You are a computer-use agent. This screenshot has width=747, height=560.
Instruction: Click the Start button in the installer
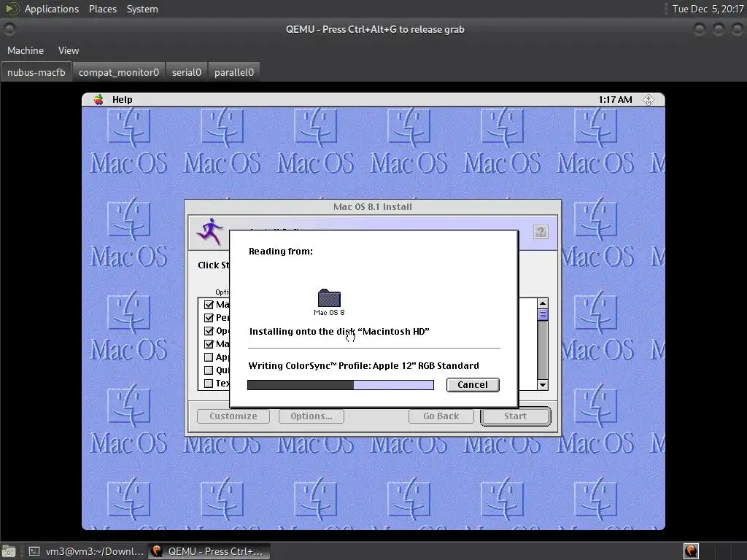click(x=516, y=416)
